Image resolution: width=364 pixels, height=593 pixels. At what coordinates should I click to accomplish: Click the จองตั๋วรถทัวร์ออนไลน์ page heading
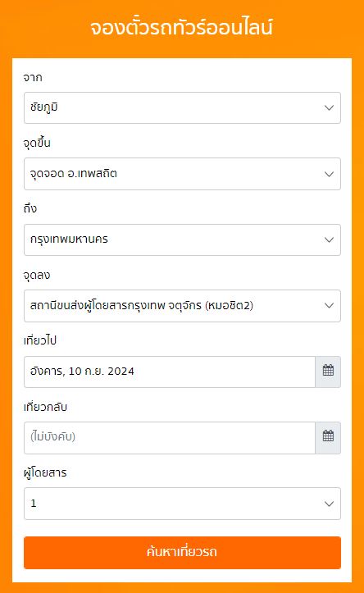pos(181,27)
